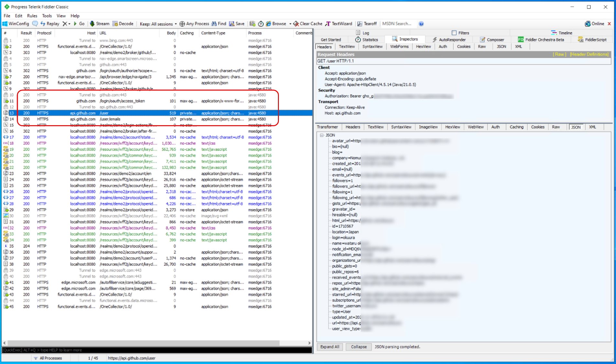Click the Stream toolbar icon
This screenshot has height=364, width=616.
pos(99,23)
